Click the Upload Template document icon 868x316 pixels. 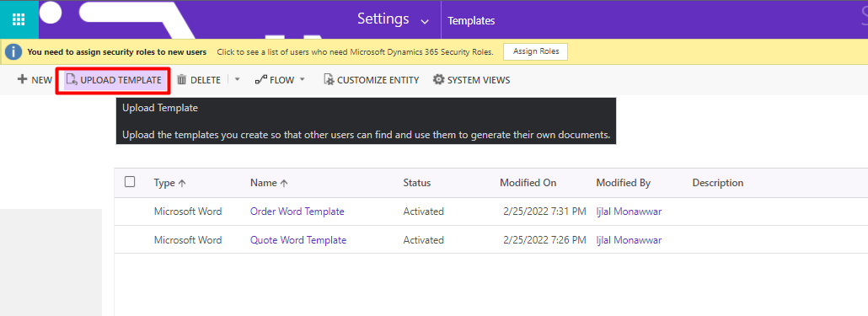[72, 80]
